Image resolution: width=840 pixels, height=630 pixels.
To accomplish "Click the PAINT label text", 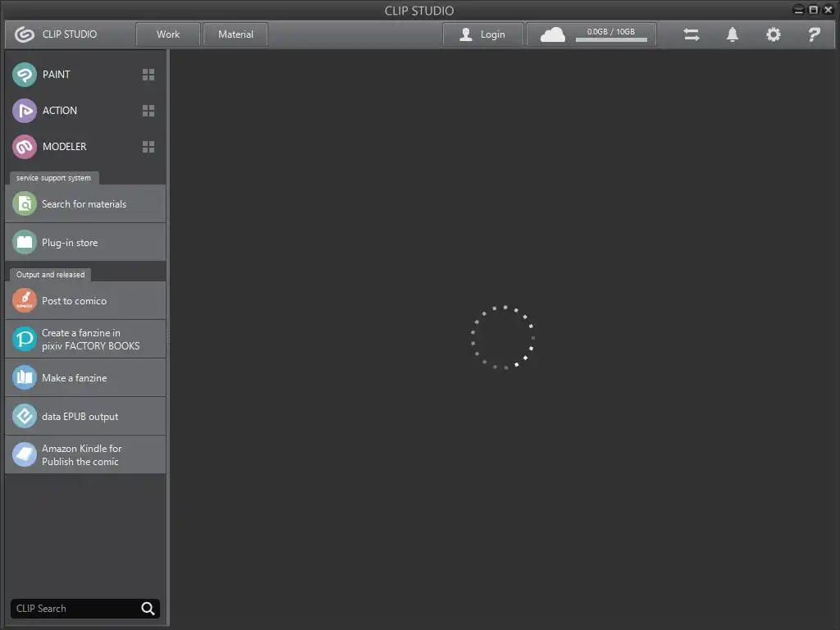I will 57,75.
